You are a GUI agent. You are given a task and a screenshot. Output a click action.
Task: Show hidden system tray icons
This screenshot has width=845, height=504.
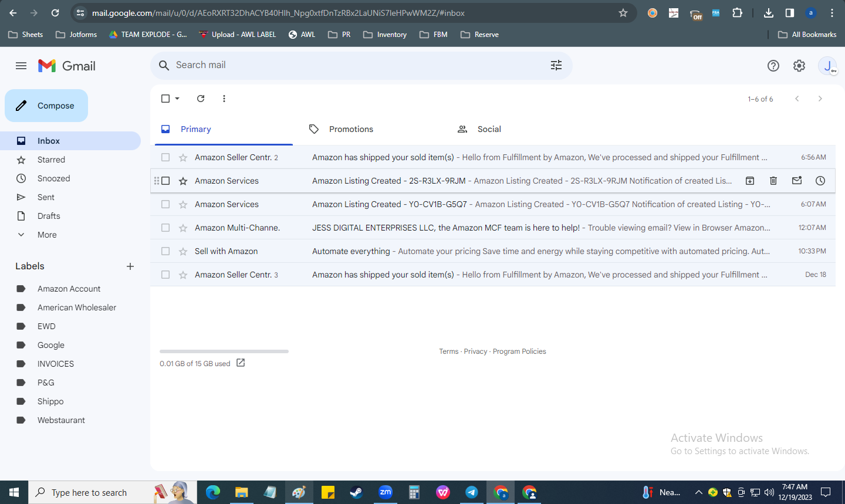click(x=698, y=492)
